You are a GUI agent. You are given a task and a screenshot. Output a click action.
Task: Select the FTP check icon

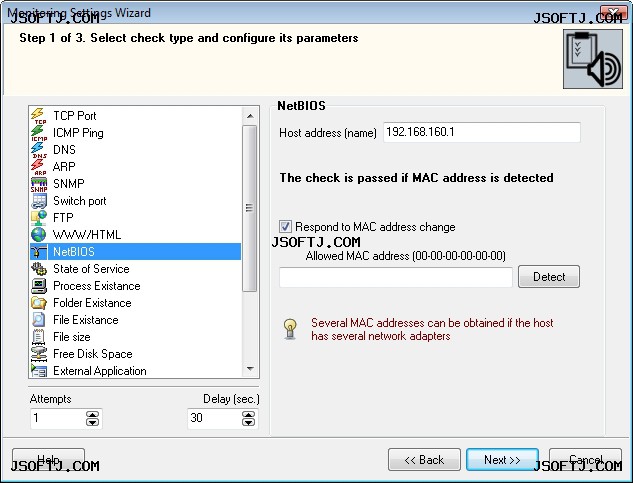point(39,218)
